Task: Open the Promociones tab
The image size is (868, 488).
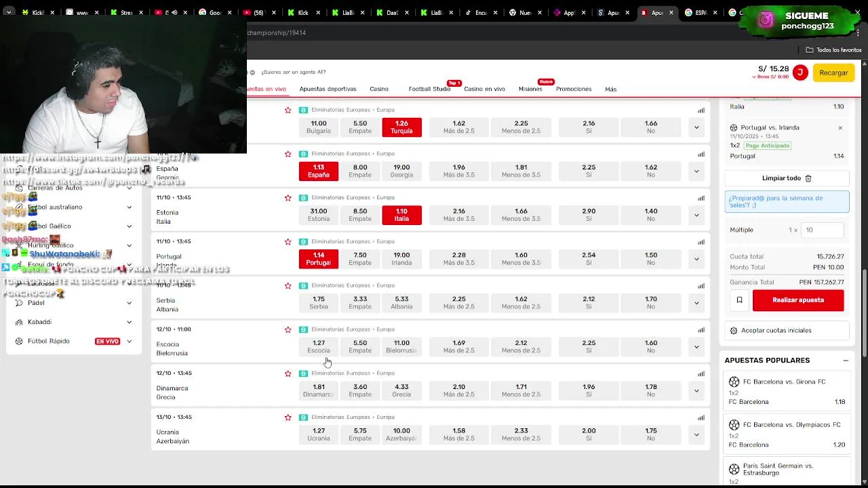Action: point(574,89)
